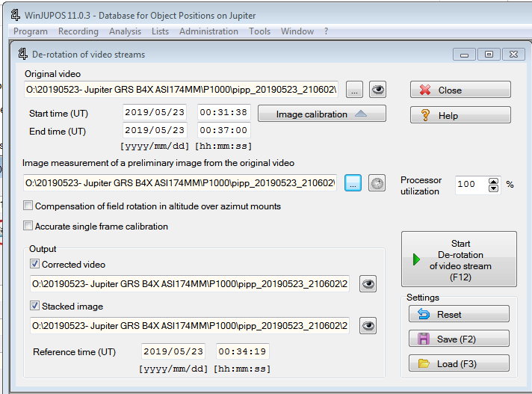
Task: Enable Accurate single frame calibration
Action: tap(28, 226)
